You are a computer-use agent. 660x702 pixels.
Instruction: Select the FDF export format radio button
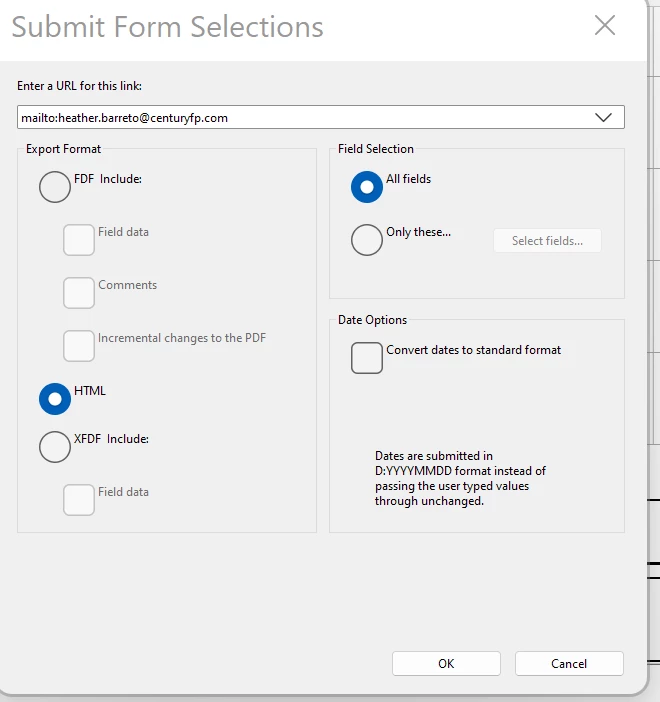click(55, 187)
